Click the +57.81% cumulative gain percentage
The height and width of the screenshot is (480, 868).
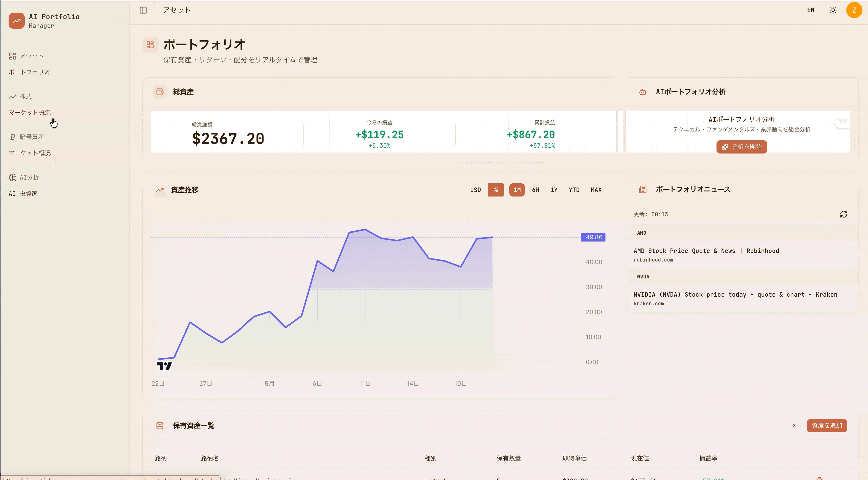click(x=542, y=145)
